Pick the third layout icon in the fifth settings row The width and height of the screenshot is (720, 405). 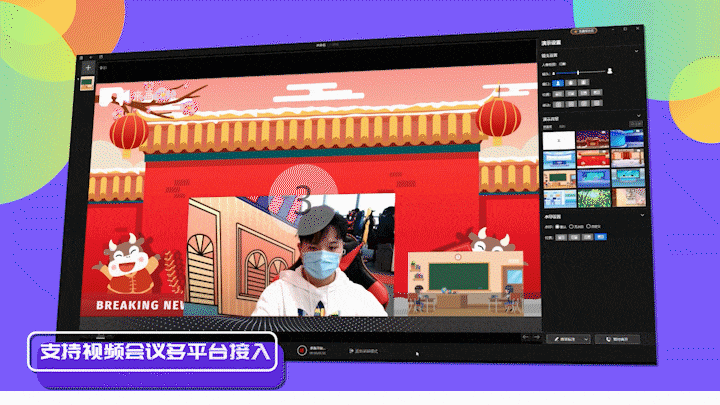click(584, 103)
